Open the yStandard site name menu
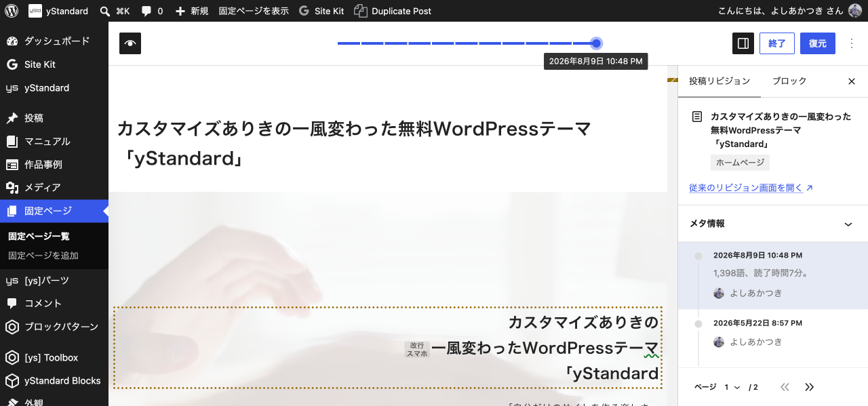 click(x=59, y=11)
